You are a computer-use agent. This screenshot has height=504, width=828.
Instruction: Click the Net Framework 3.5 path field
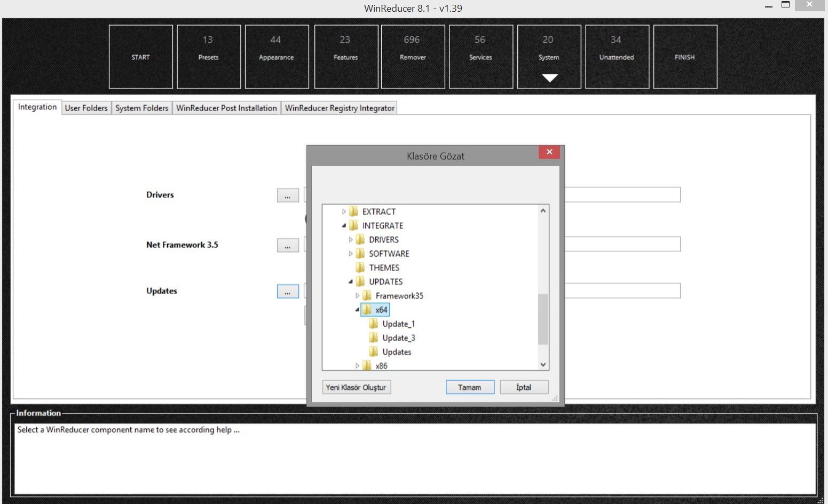coord(622,244)
